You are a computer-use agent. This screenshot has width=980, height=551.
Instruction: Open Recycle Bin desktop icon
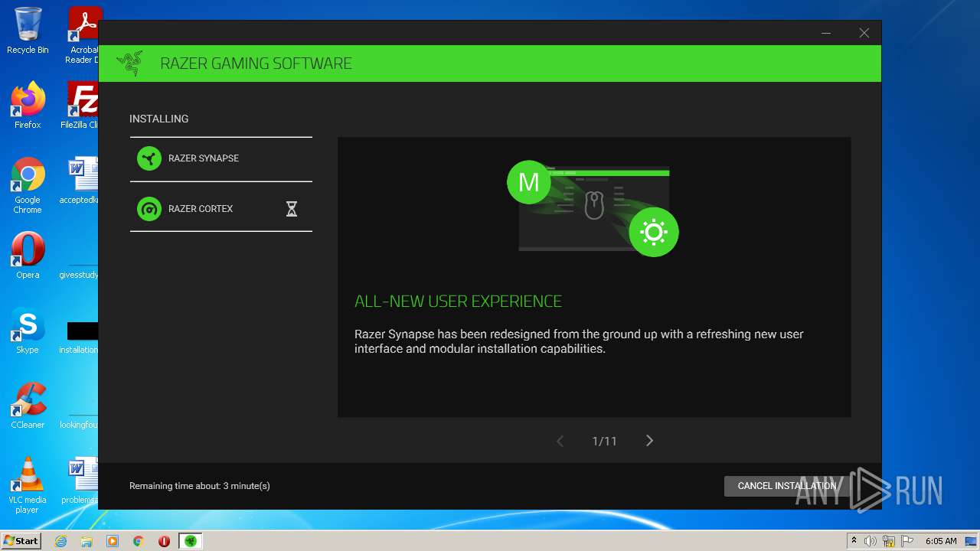click(28, 31)
